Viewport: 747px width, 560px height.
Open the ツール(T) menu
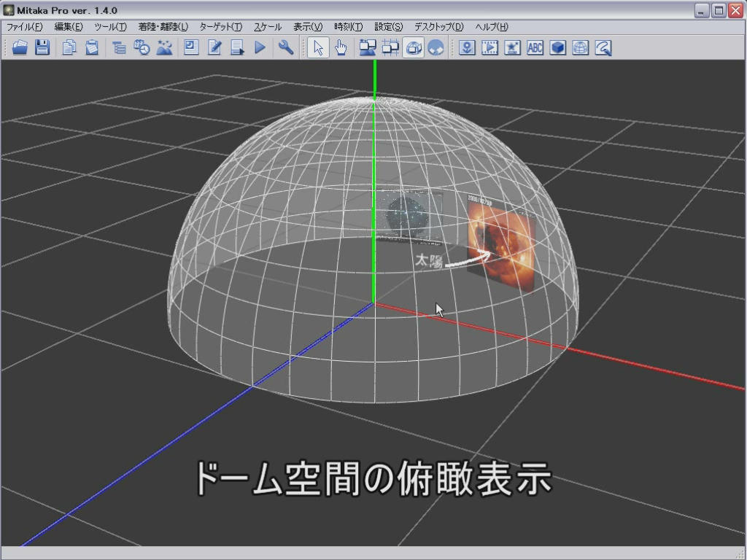tap(111, 27)
